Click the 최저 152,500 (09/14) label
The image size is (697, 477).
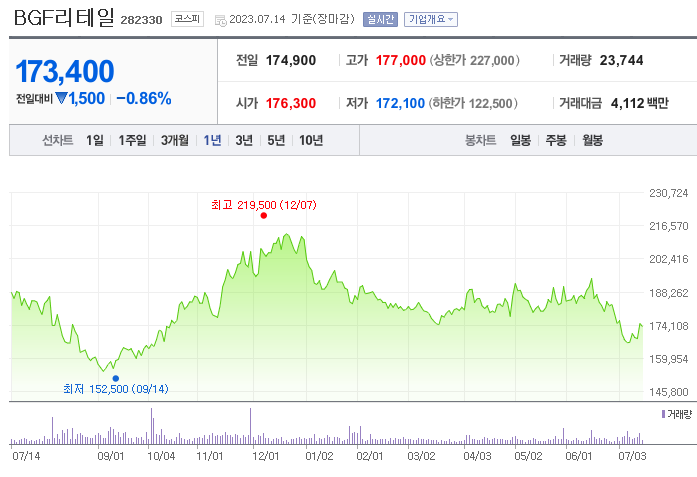[116, 389]
